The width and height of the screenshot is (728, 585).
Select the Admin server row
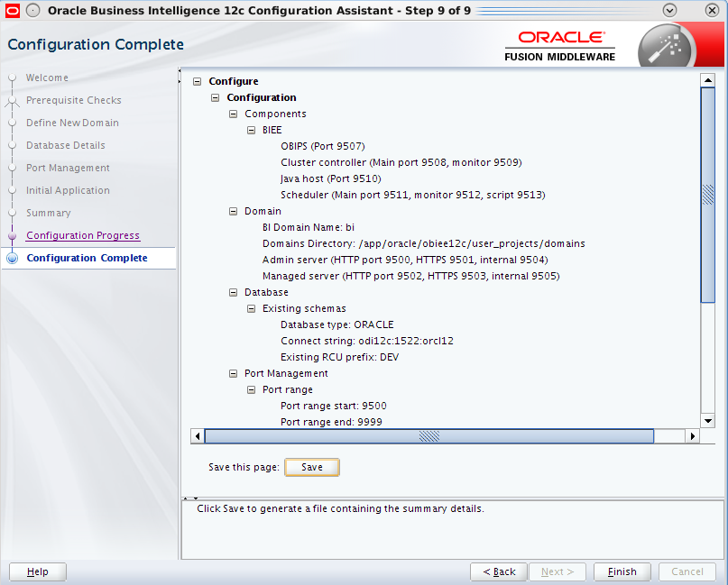click(x=405, y=261)
